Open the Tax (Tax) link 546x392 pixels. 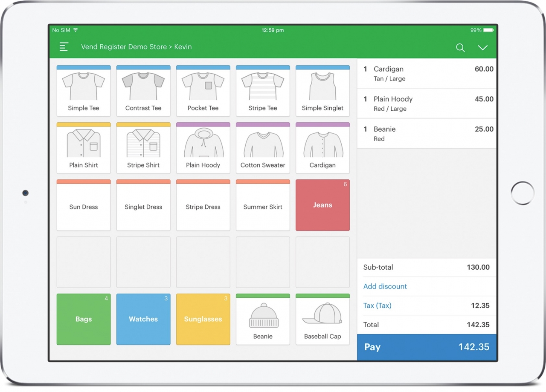click(x=377, y=306)
